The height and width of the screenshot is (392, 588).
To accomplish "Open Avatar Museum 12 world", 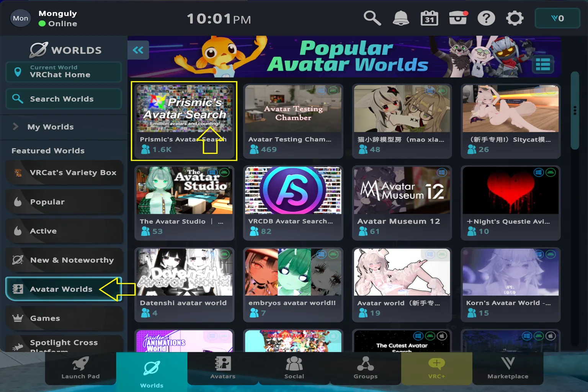I will tap(402, 203).
